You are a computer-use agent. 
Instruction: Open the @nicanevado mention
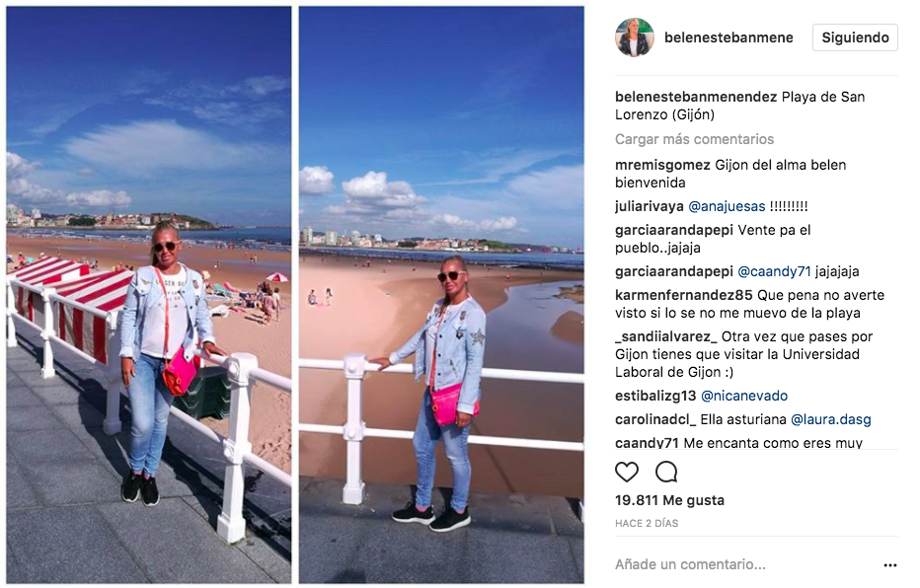click(x=744, y=396)
